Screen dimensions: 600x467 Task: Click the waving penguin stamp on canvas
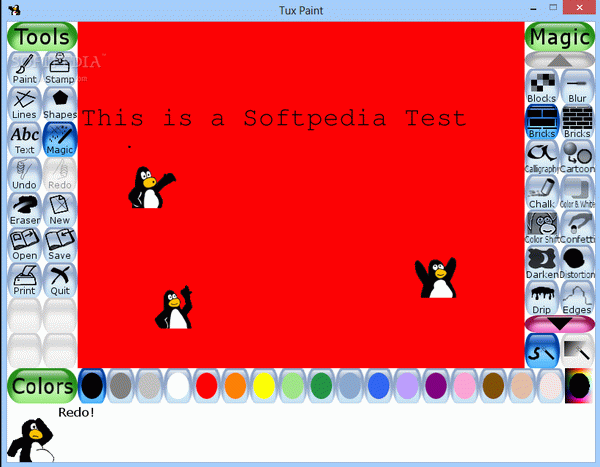coord(152,188)
